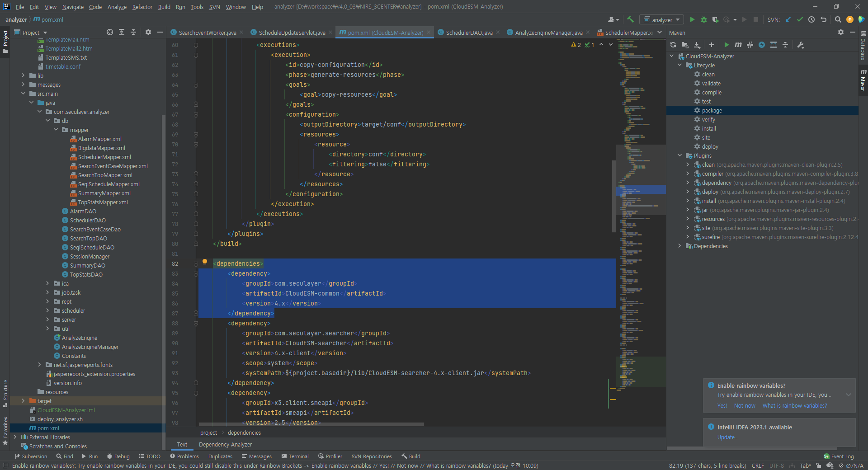Select the package lifecycle phase in Maven
The image size is (868, 470).
tap(712, 110)
